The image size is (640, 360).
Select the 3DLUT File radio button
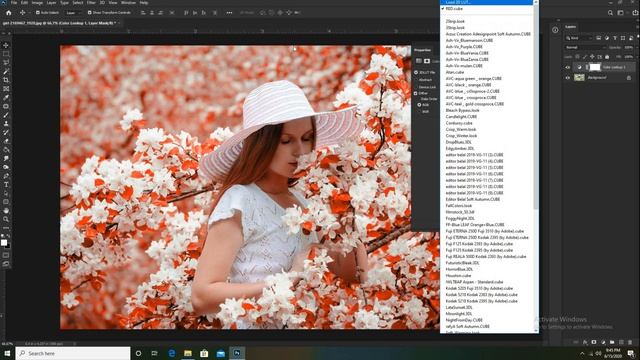416,72
